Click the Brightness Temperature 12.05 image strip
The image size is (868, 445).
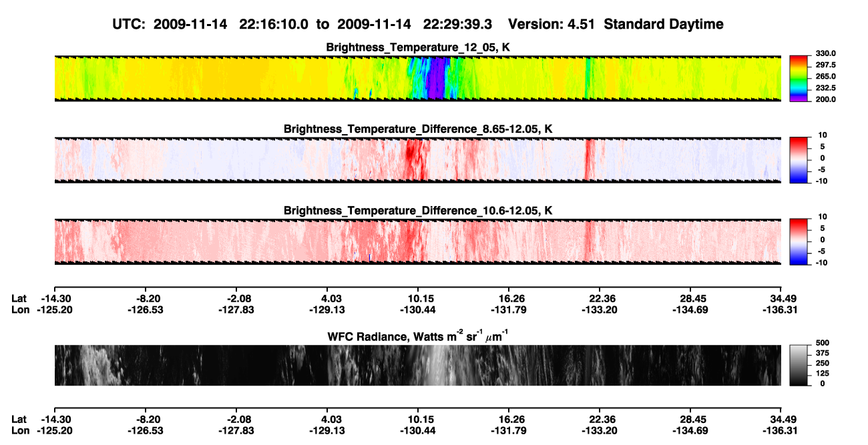tap(417, 79)
